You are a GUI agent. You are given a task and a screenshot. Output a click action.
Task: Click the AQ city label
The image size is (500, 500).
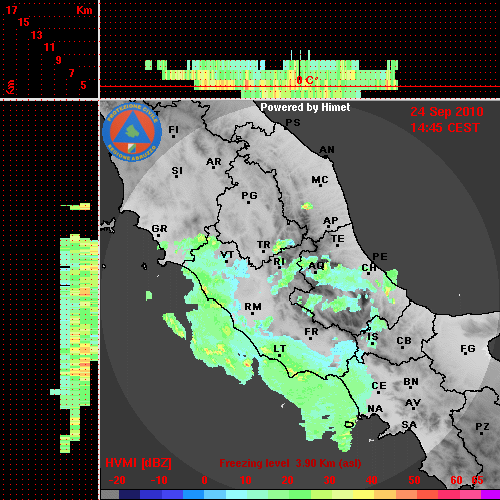pyautogui.click(x=316, y=266)
